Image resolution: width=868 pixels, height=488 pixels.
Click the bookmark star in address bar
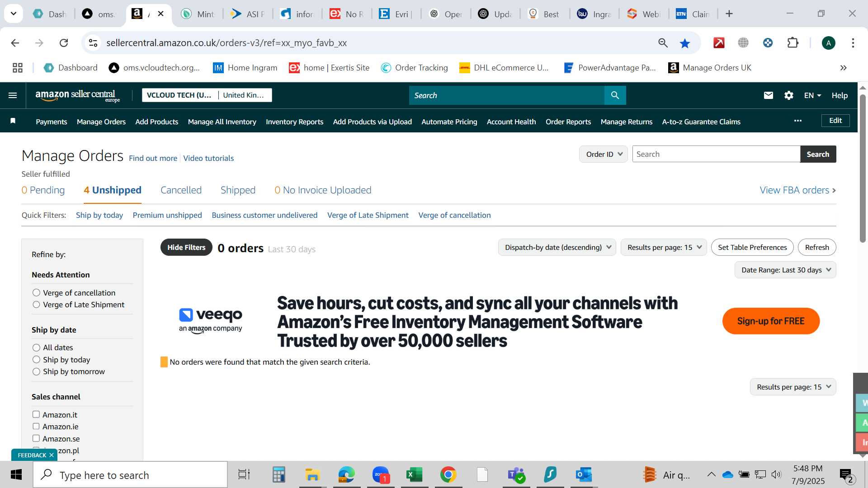[685, 43]
